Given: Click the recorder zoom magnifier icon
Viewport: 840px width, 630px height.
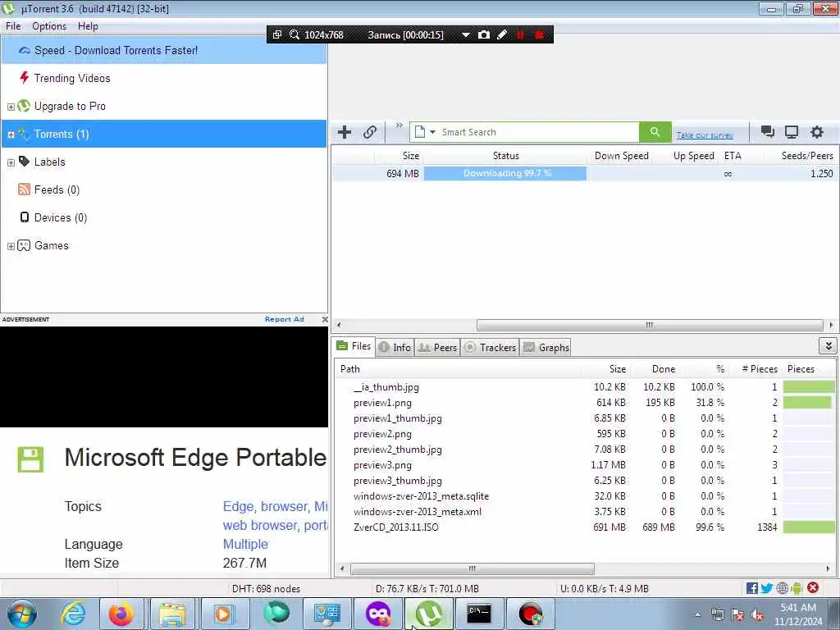Looking at the screenshot, I should 294,34.
